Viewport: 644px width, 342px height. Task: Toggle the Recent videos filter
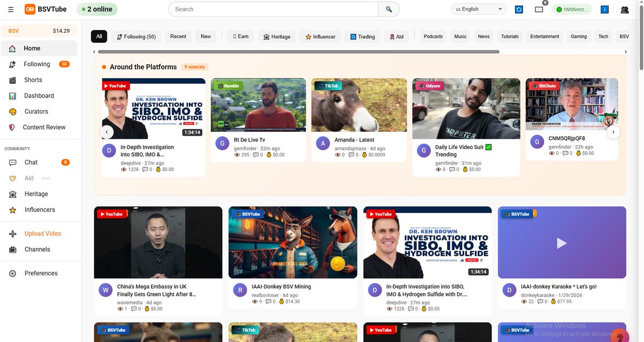[178, 36]
